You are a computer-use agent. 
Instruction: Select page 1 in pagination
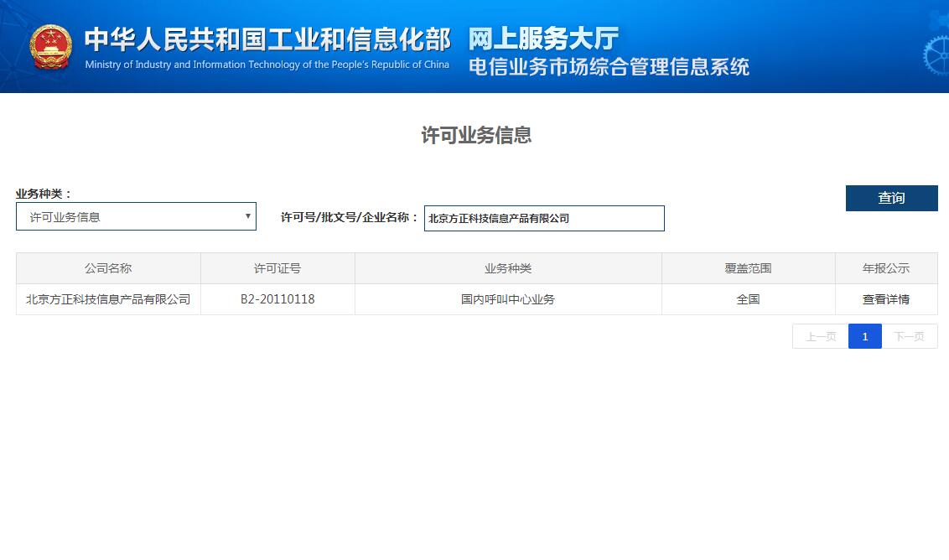click(865, 336)
